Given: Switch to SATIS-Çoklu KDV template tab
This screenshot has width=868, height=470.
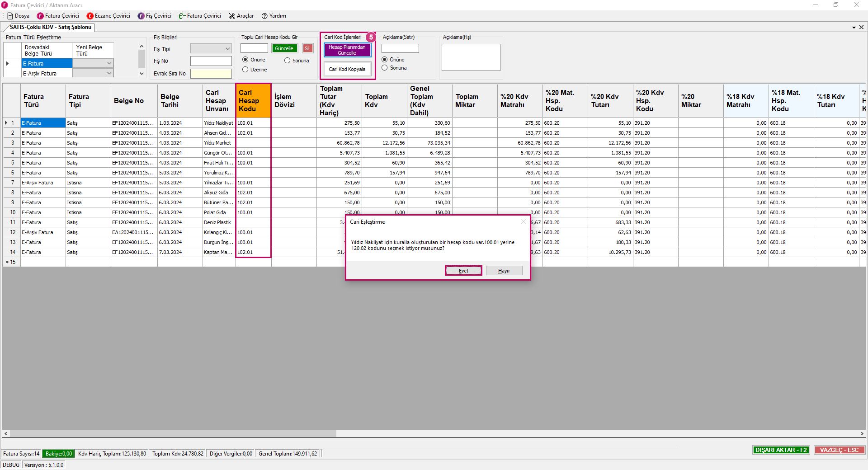Looking at the screenshot, I should pos(50,27).
